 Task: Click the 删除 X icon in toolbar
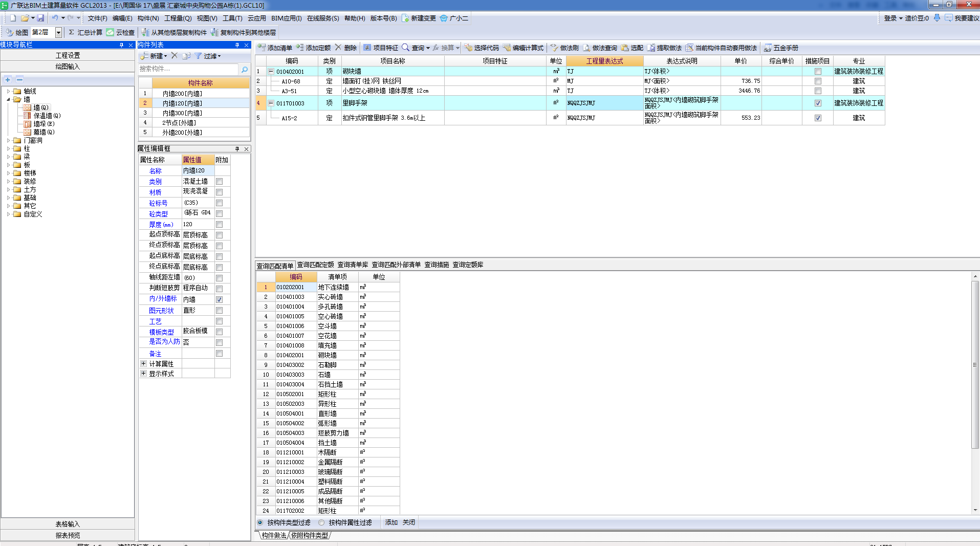tap(338, 48)
